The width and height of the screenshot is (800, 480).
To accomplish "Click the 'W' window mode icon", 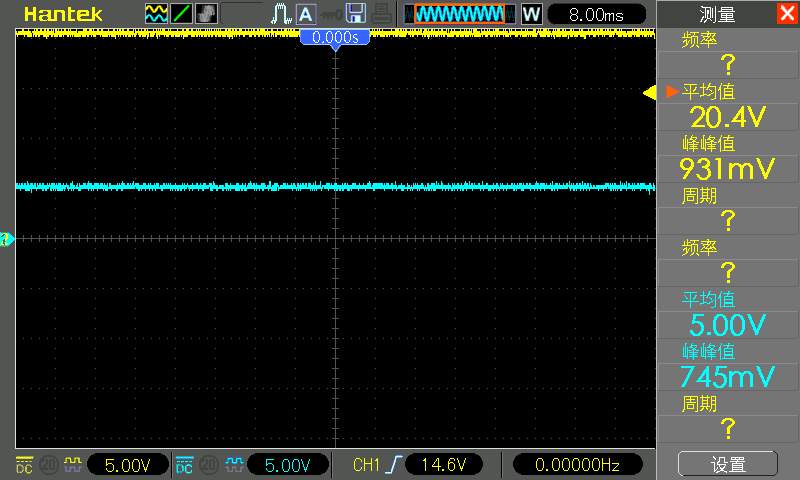I will tap(531, 14).
